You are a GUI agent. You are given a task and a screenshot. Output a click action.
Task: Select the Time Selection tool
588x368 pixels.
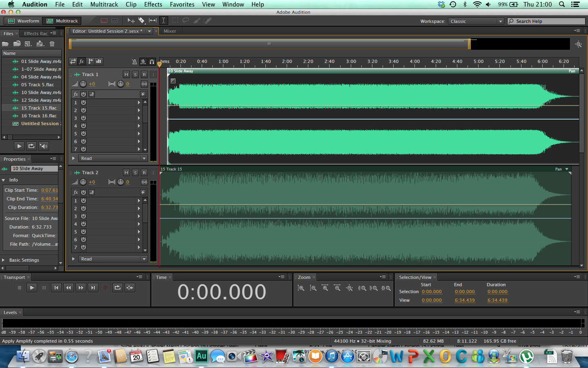tap(163, 20)
